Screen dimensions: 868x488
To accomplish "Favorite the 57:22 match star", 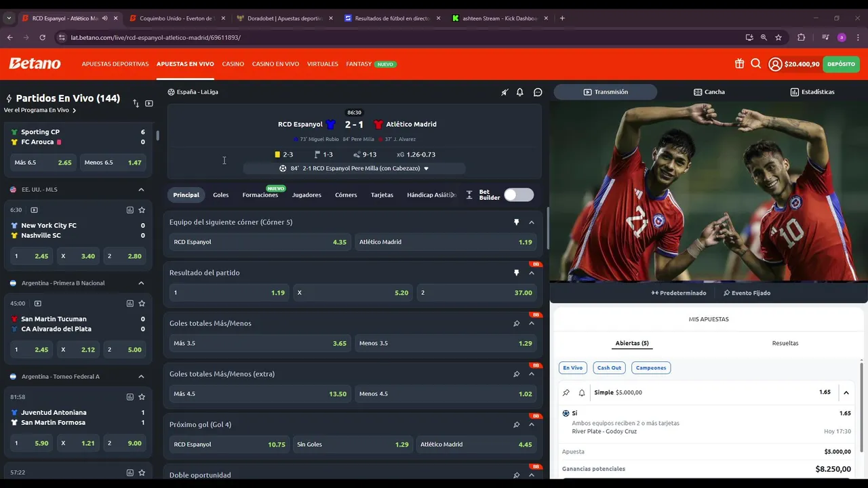I will pyautogui.click(x=142, y=472).
